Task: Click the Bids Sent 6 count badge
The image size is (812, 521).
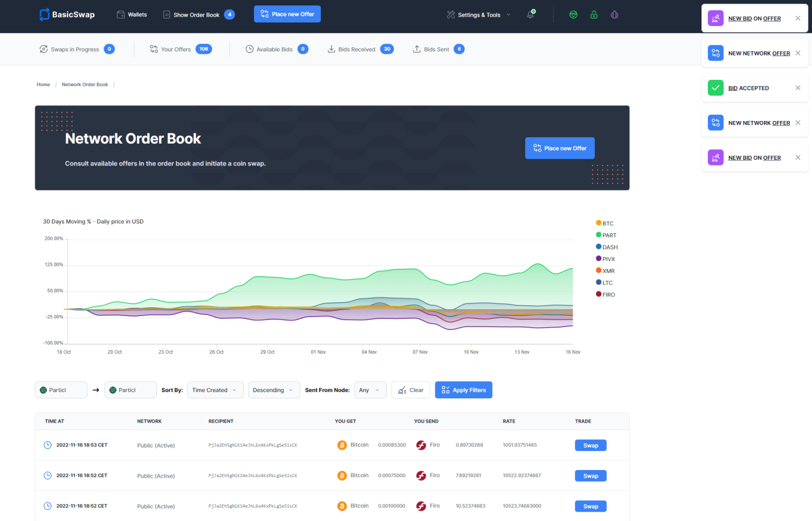Action: coord(459,49)
